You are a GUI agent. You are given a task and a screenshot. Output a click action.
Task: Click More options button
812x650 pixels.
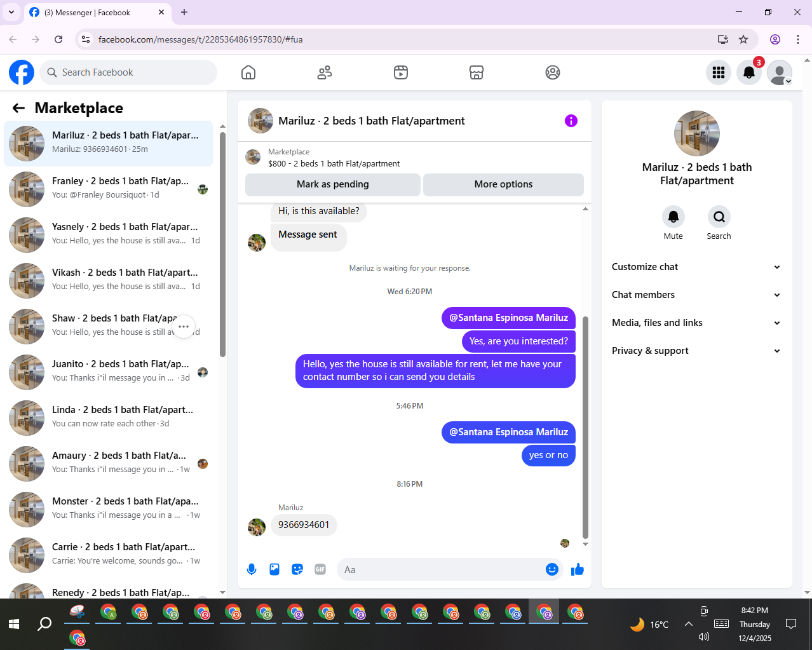click(x=503, y=184)
